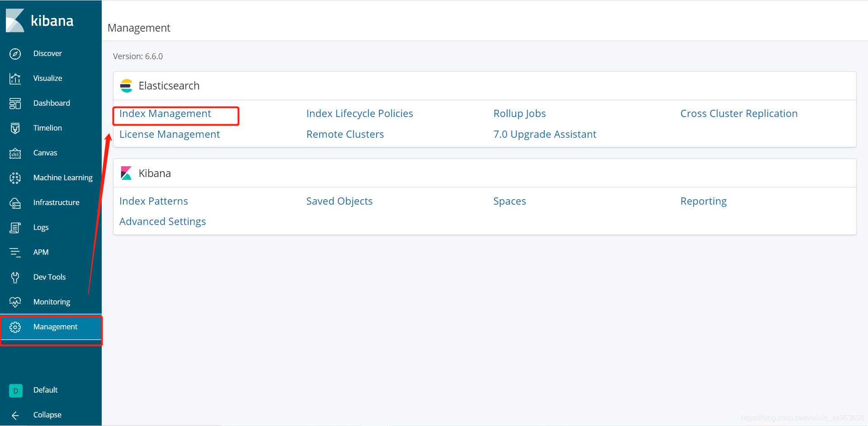Select Canvas sidebar label

tap(45, 153)
